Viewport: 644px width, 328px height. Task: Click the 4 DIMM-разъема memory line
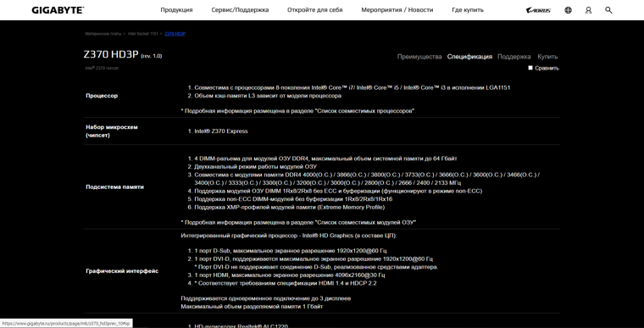(325, 158)
